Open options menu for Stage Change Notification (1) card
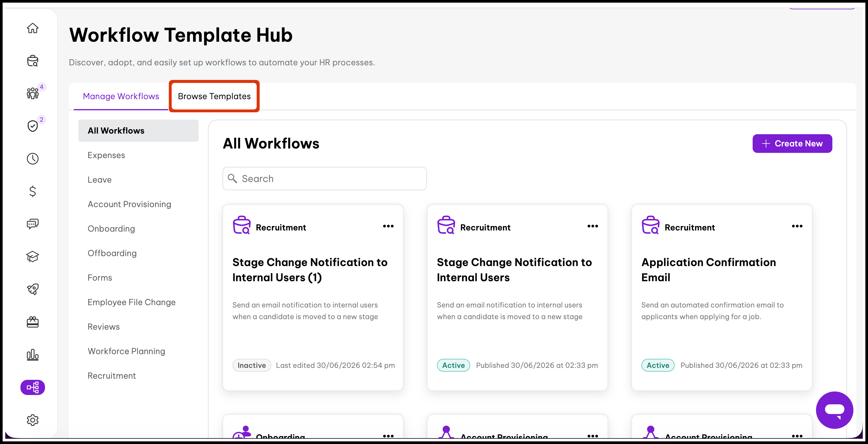 coord(388,226)
